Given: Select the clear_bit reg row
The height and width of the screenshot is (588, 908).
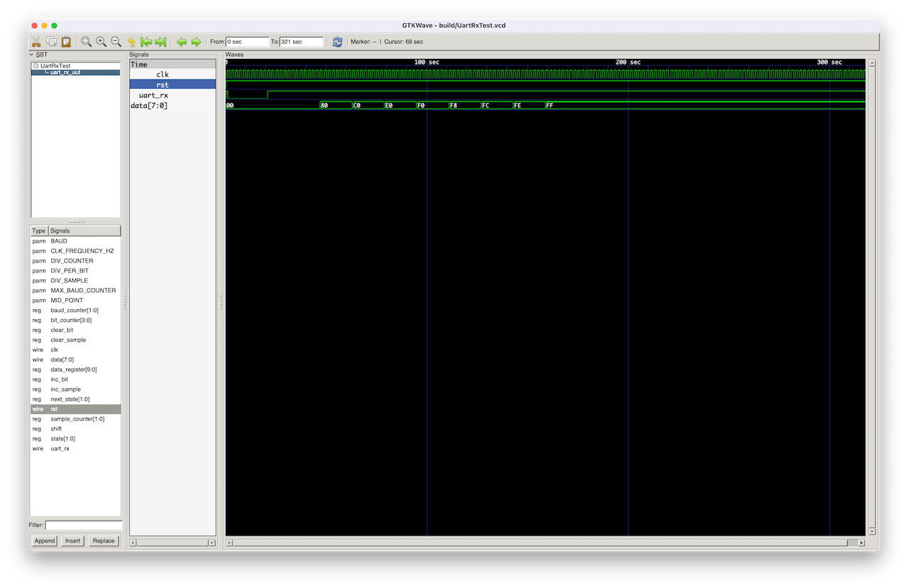Looking at the screenshot, I should coord(75,331).
